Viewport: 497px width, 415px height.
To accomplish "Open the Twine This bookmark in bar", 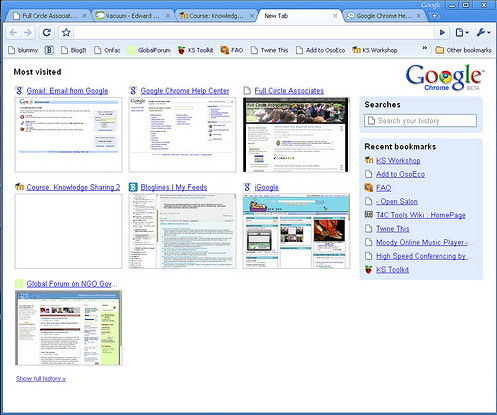I will (269, 50).
